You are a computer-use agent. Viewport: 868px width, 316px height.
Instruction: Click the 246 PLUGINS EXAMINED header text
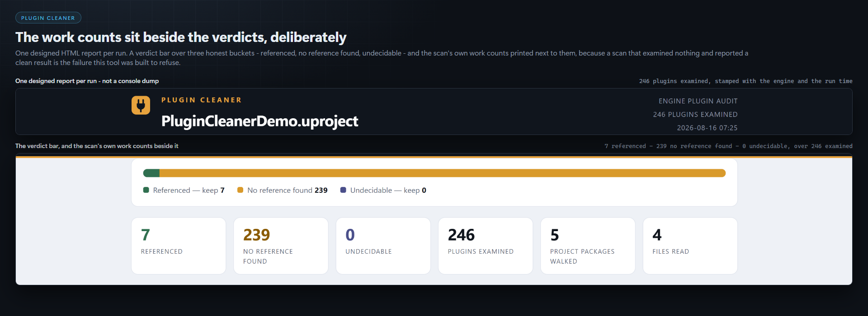[x=695, y=115]
